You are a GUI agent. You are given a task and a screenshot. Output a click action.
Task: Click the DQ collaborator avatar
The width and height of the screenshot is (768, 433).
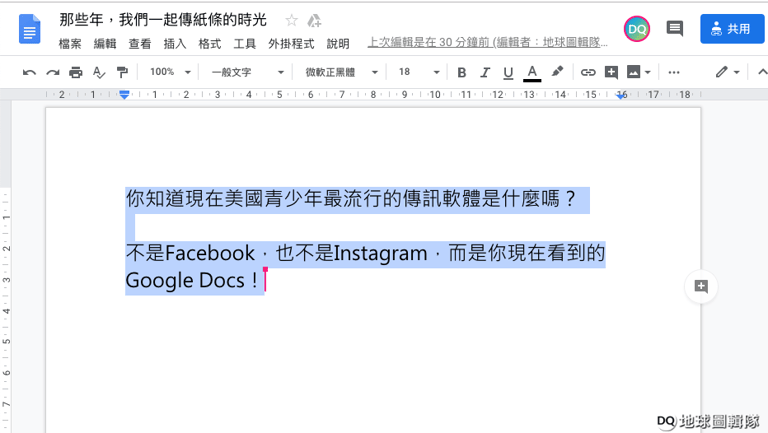pos(637,29)
